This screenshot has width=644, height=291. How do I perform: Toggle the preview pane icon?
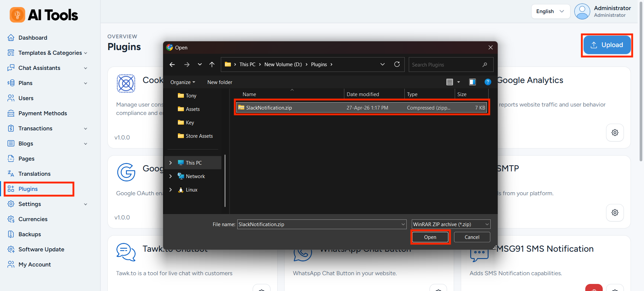point(473,82)
